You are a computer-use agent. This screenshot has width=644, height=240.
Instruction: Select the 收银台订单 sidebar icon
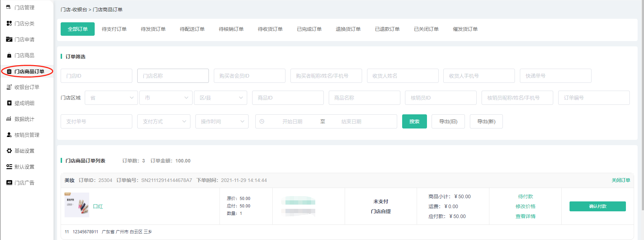[9, 87]
